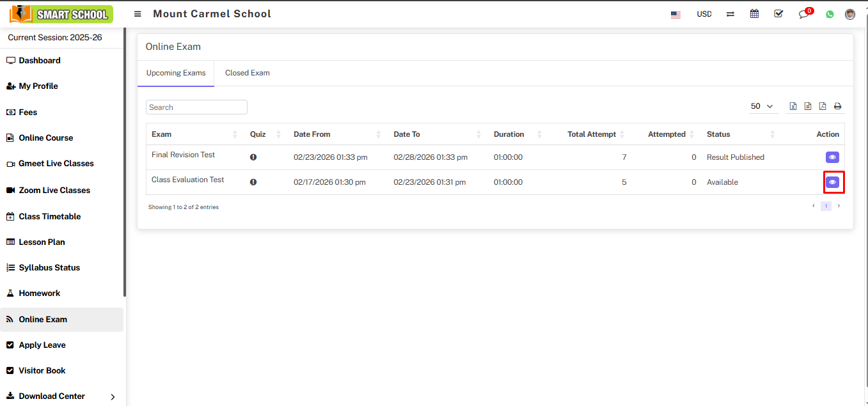View the Final Revision Test details
The image size is (868, 406).
pyautogui.click(x=832, y=157)
